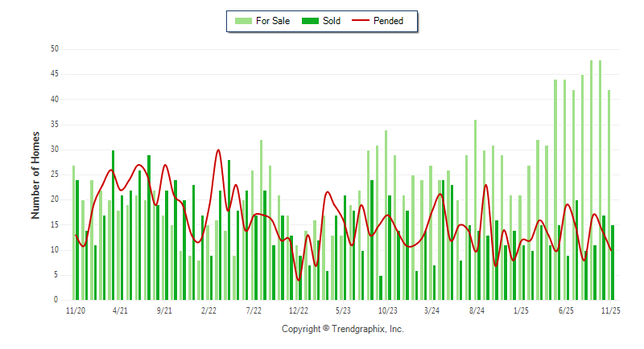Open the Copyright Trendgraphix, Inc. text
The image size is (644, 349).
point(342,330)
